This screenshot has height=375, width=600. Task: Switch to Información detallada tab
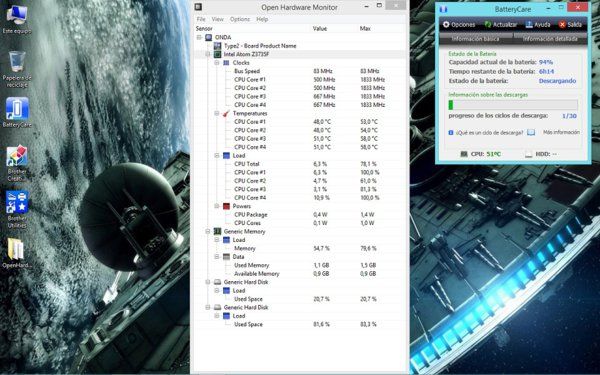coord(550,39)
